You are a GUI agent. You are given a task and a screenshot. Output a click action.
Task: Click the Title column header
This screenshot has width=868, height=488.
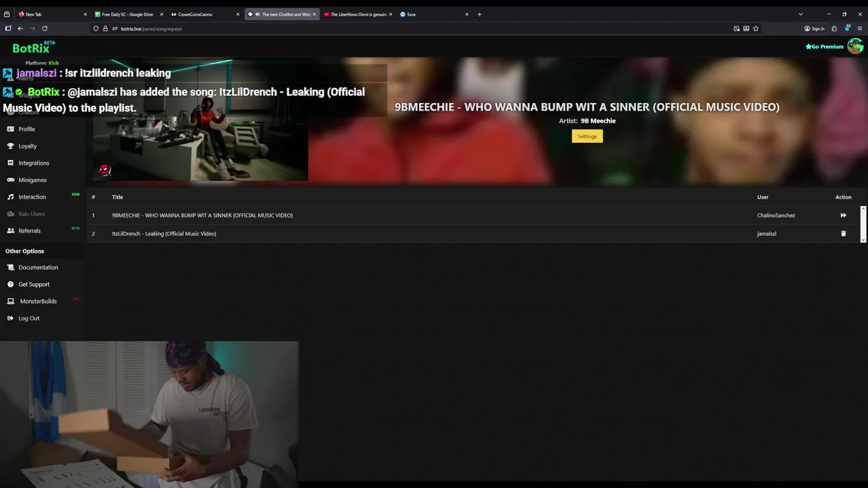[x=117, y=197]
